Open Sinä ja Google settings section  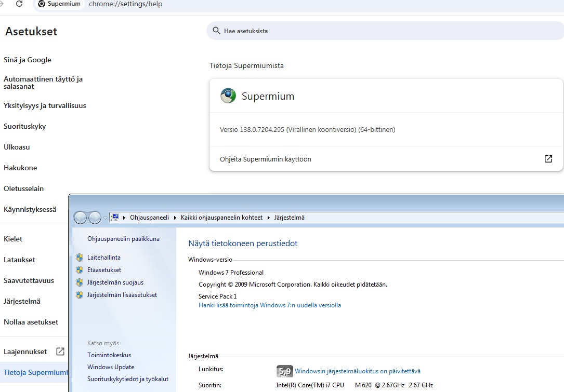28,60
